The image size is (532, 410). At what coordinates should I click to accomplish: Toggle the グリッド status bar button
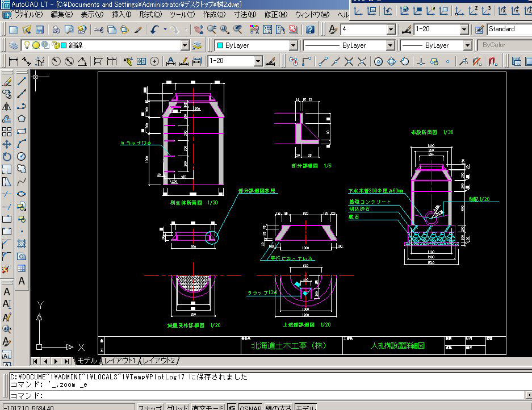pyautogui.click(x=177, y=407)
